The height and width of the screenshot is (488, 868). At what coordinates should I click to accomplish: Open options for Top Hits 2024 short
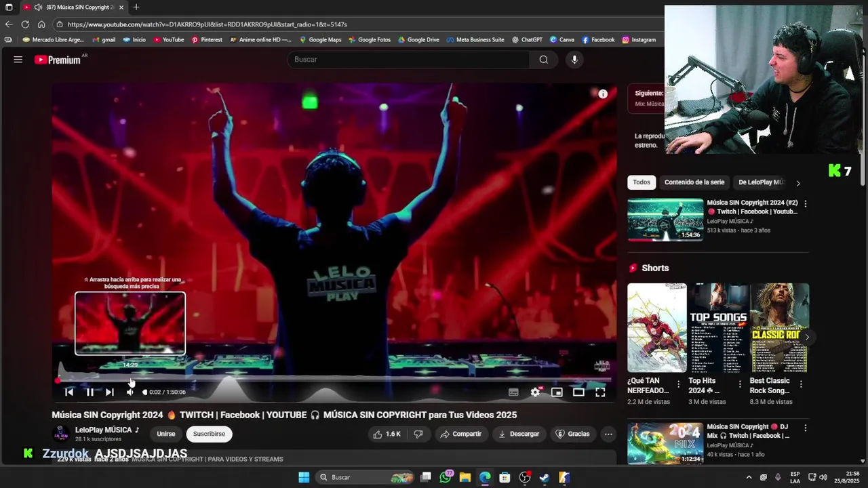pyautogui.click(x=739, y=384)
